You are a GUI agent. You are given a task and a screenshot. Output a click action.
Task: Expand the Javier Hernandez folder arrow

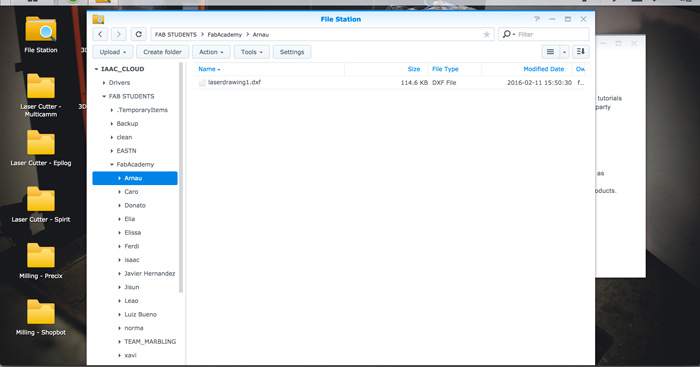coord(119,274)
